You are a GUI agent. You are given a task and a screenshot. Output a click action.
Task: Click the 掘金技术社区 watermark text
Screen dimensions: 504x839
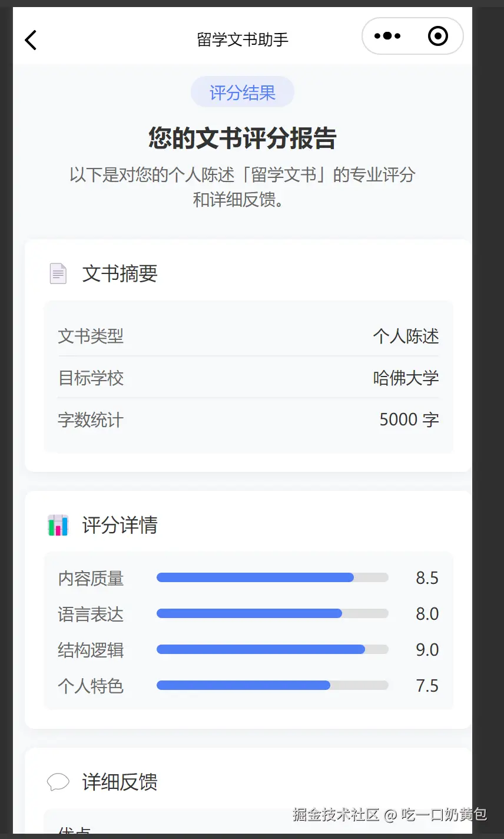tap(337, 815)
